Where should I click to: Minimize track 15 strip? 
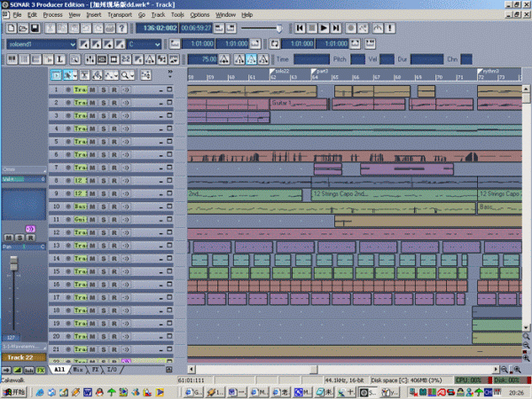160,272
